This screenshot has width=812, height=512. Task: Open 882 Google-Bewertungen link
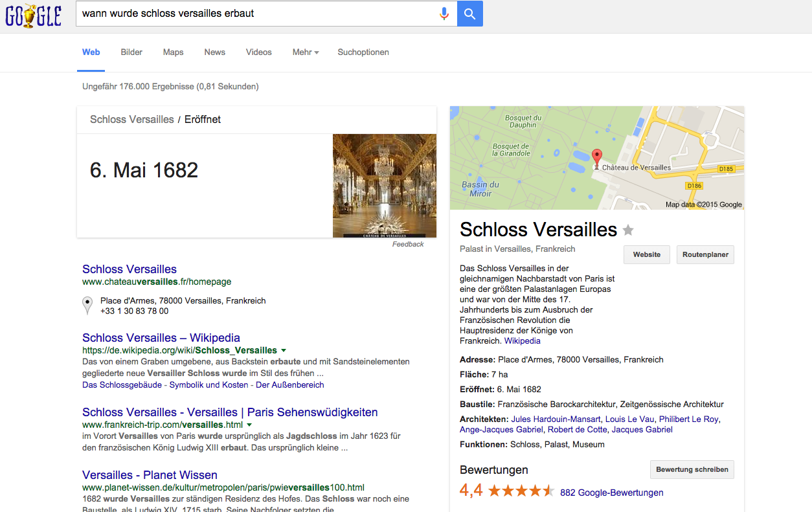point(612,493)
